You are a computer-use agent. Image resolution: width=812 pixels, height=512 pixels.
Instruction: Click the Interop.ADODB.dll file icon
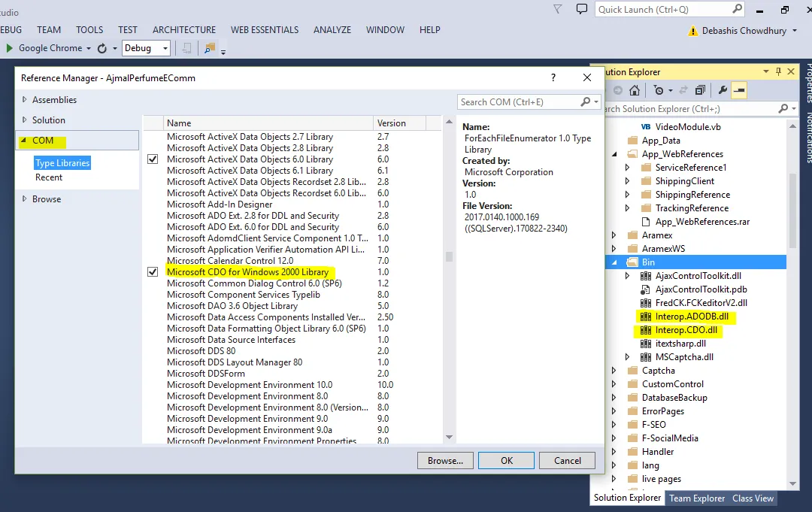point(646,317)
